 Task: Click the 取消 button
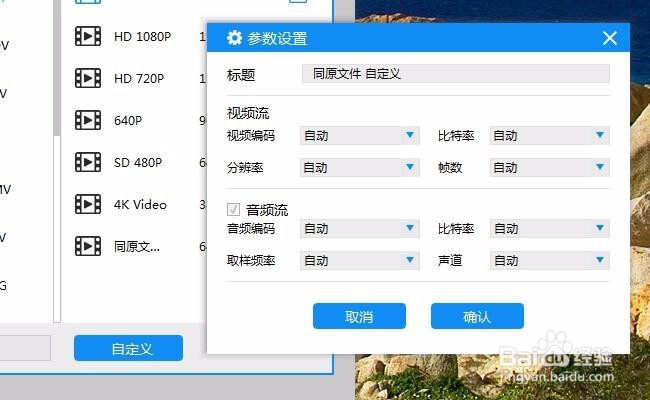(359, 316)
